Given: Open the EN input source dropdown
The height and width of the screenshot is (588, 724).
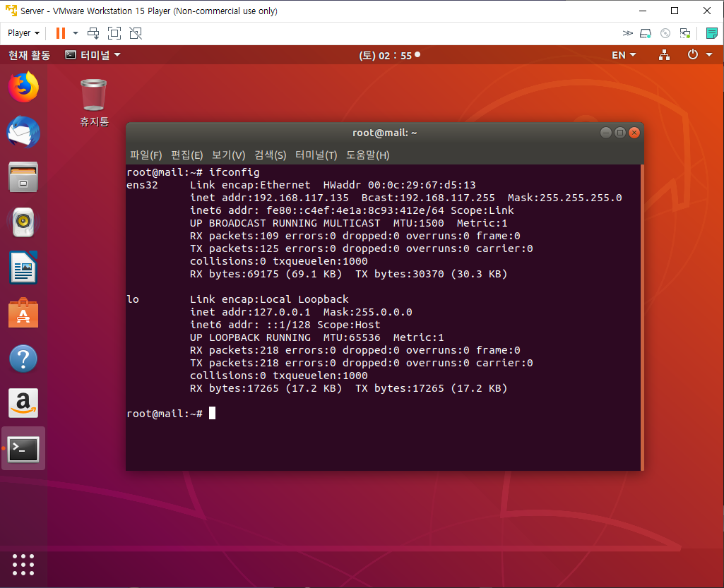Looking at the screenshot, I should (624, 55).
